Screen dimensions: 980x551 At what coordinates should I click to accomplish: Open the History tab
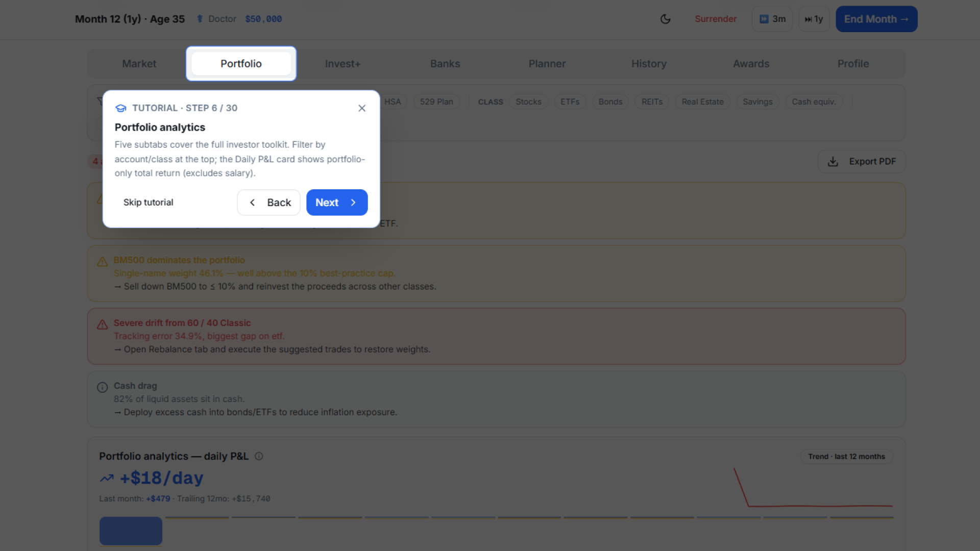[649, 64]
